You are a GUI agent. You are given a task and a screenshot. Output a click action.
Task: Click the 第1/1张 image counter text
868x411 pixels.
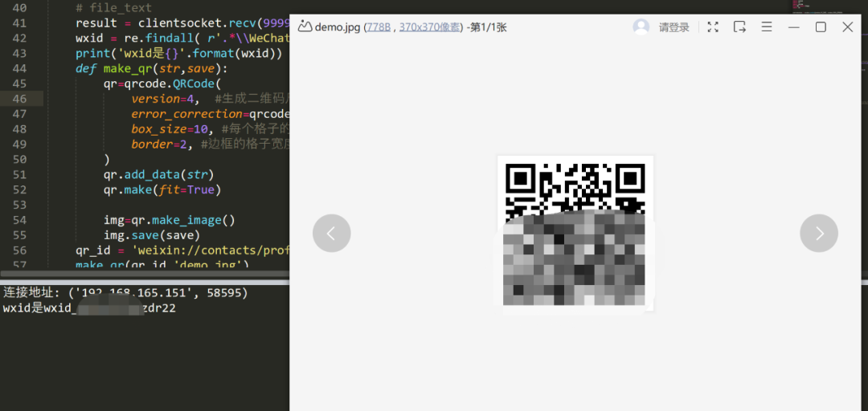pos(487,27)
